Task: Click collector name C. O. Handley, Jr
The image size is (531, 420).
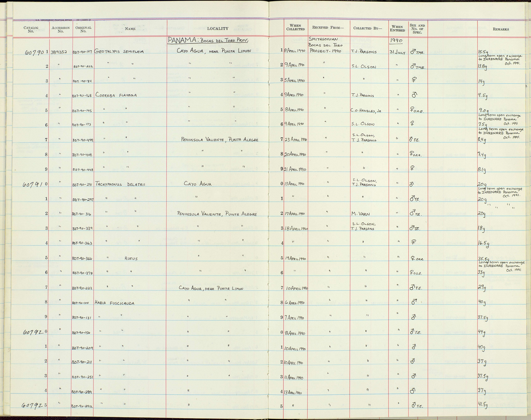Action: pyautogui.click(x=366, y=111)
